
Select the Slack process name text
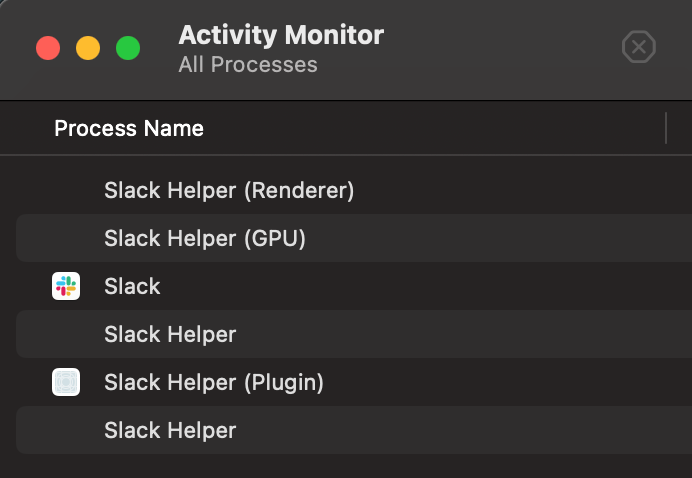click(132, 286)
